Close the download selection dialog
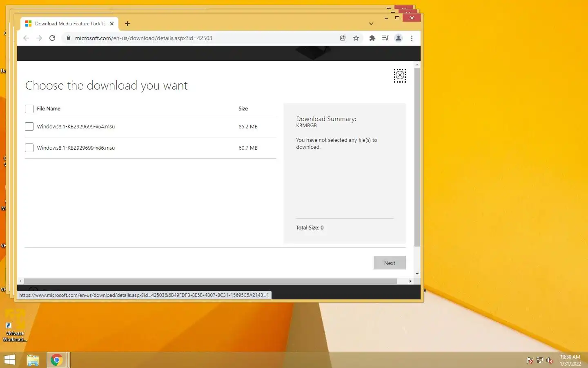 (400, 76)
